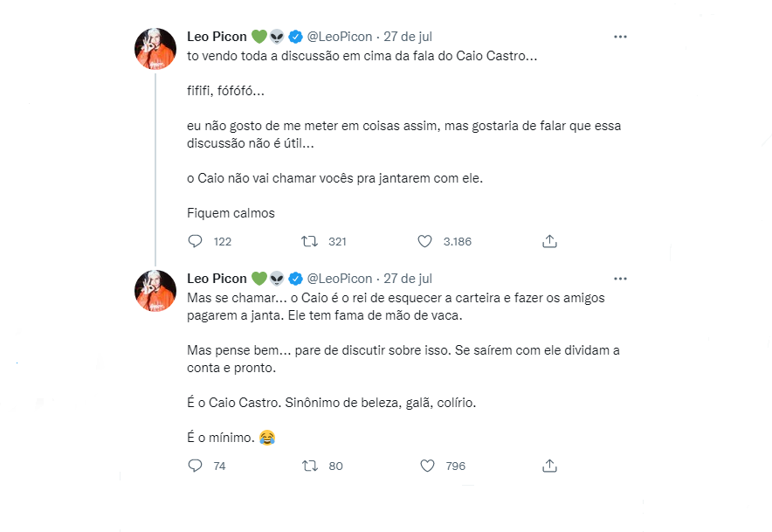772x532 pixels.
Task: Open the more options menu on first tweet
Action: (620, 37)
